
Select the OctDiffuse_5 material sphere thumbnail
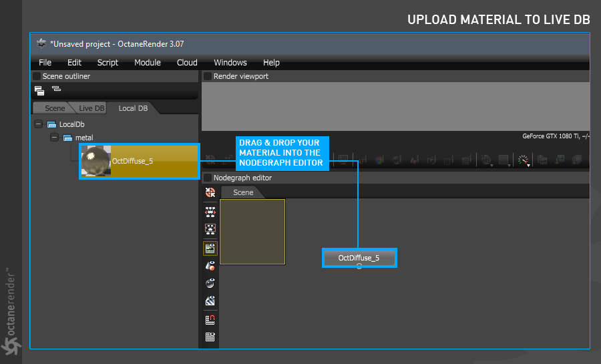coord(95,161)
